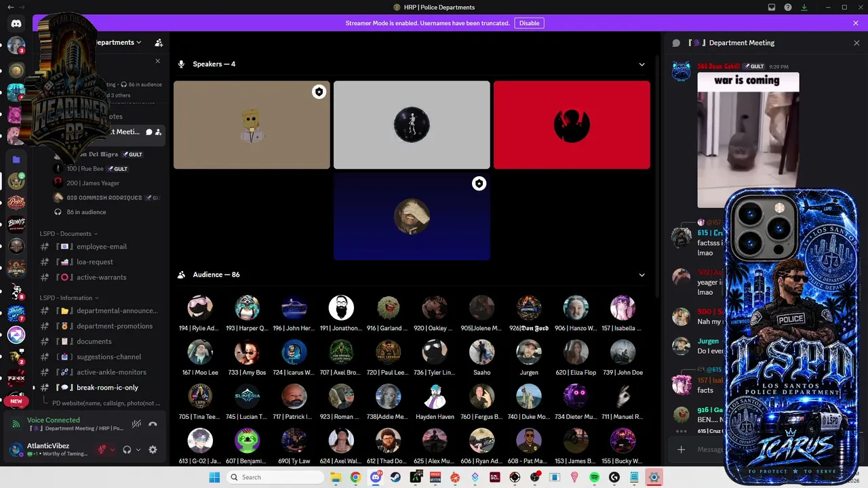
Task: Open invite people icon beside server name
Action: click(159, 43)
